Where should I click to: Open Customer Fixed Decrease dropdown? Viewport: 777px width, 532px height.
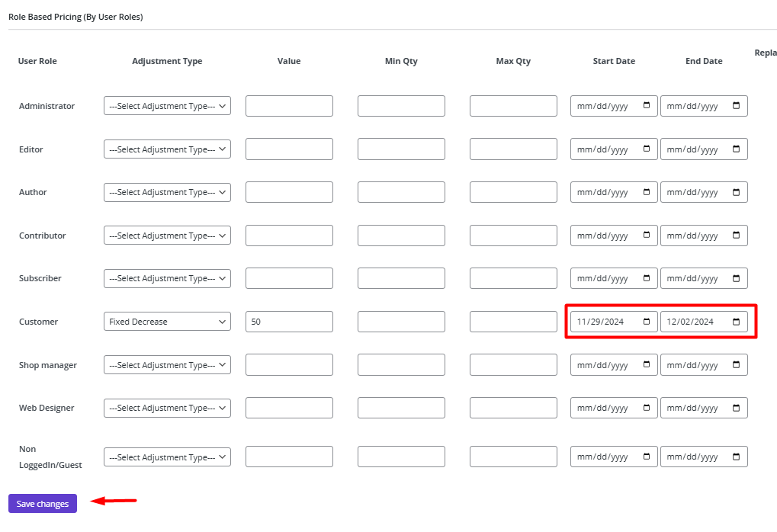click(167, 322)
